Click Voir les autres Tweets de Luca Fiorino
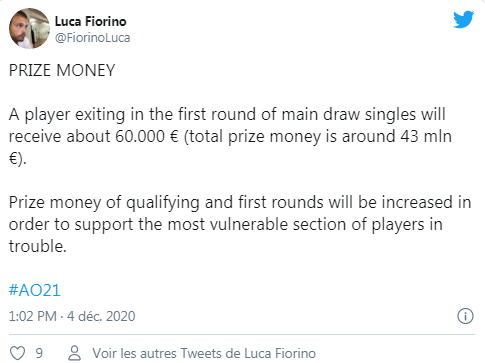Screen dimensions: 485x363 [x=204, y=353]
